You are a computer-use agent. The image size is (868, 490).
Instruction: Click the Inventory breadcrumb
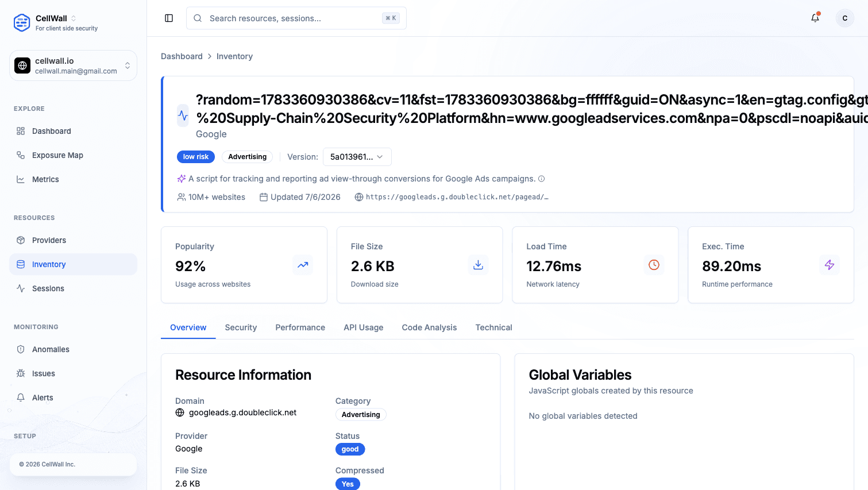coord(234,56)
